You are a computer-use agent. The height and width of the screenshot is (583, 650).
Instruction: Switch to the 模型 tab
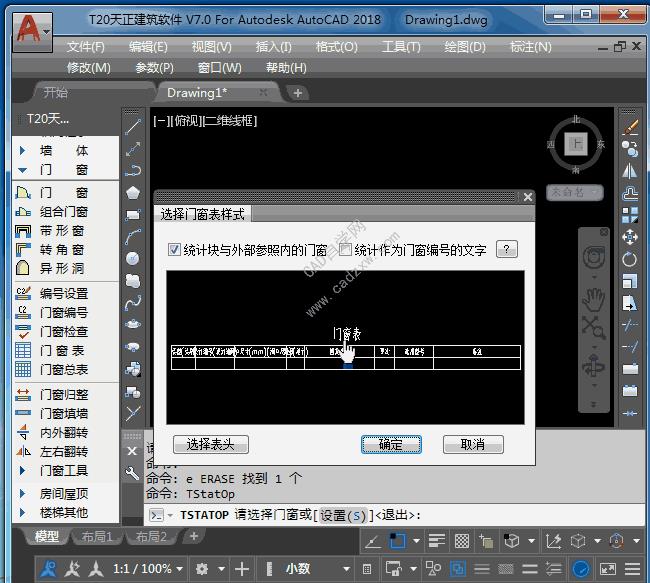point(46,537)
